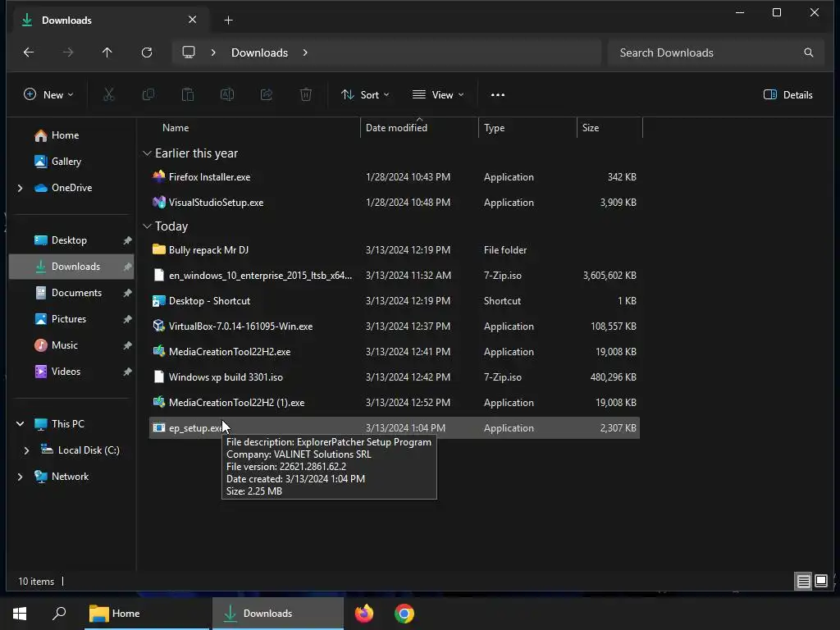840x630 pixels.
Task: Select the Desktop - Shortcut item
Action: tap(395, 301)
